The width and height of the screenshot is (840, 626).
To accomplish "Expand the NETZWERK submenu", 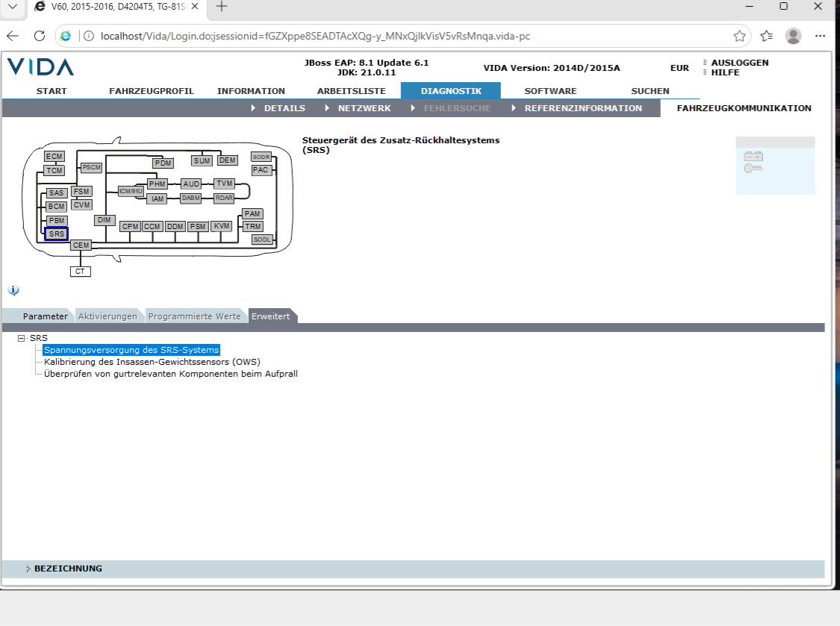I will point(364,108).
